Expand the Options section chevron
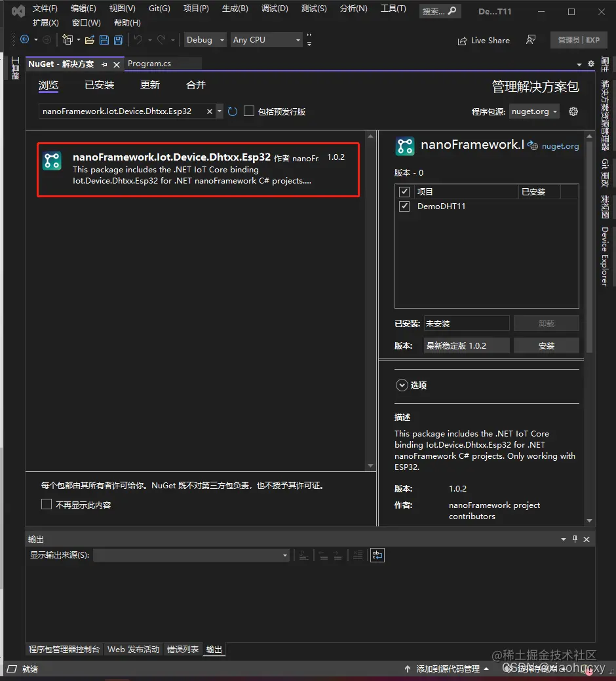Viewport: 616px width, 681px height. tap(402, 385)
